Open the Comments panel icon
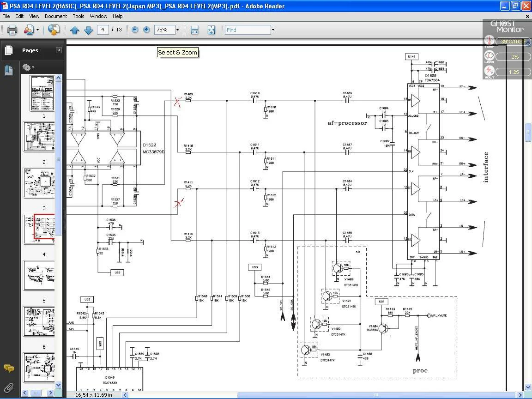This screenshot has width=532, height=399. (x=8, y=368)
